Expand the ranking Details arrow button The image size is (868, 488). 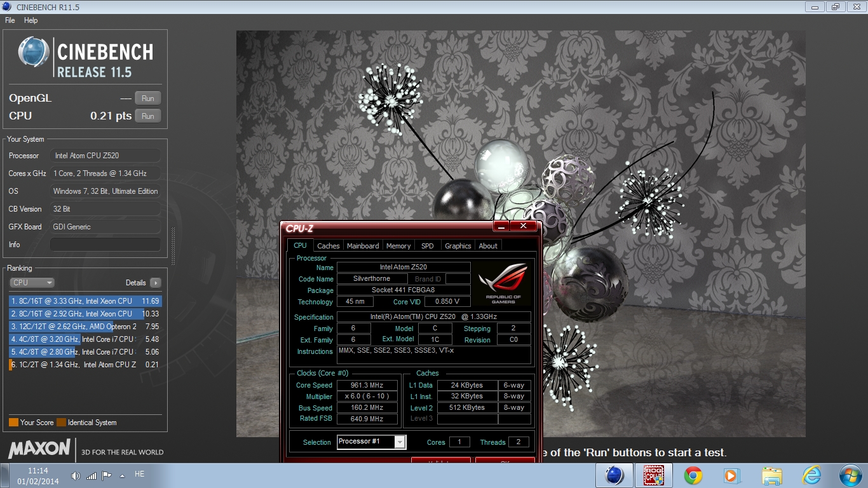point(155,283)
